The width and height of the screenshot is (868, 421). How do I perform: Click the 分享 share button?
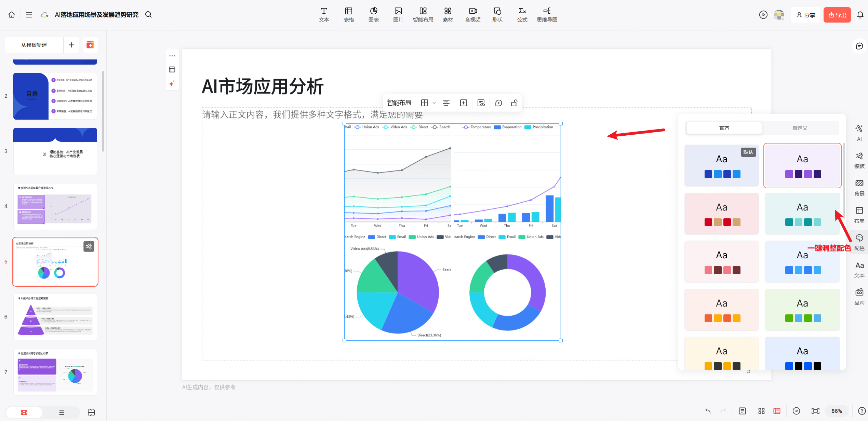[806, 15]
